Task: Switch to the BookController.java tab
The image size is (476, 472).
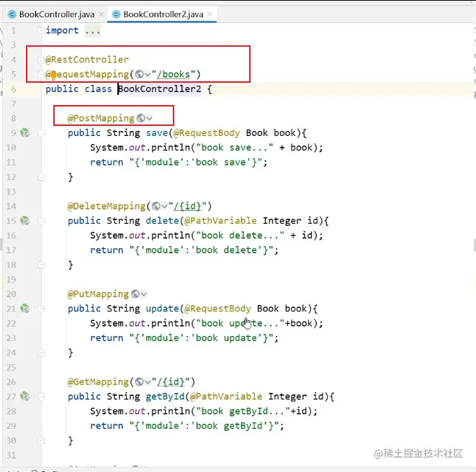Action: pyautogui.click(x=56, y=14)
